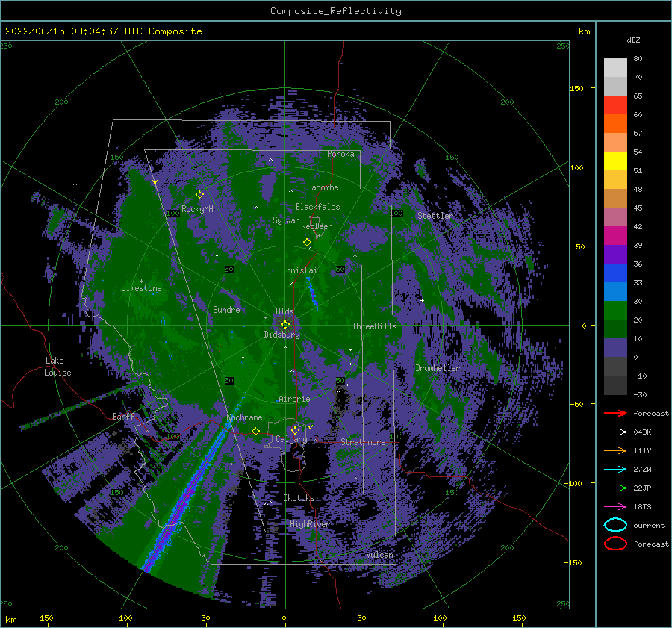The height and width of the screenshot is (628, 672).
Task: Click the yellow diamond marker above RockyMH
Action: (x=199, y=195)
